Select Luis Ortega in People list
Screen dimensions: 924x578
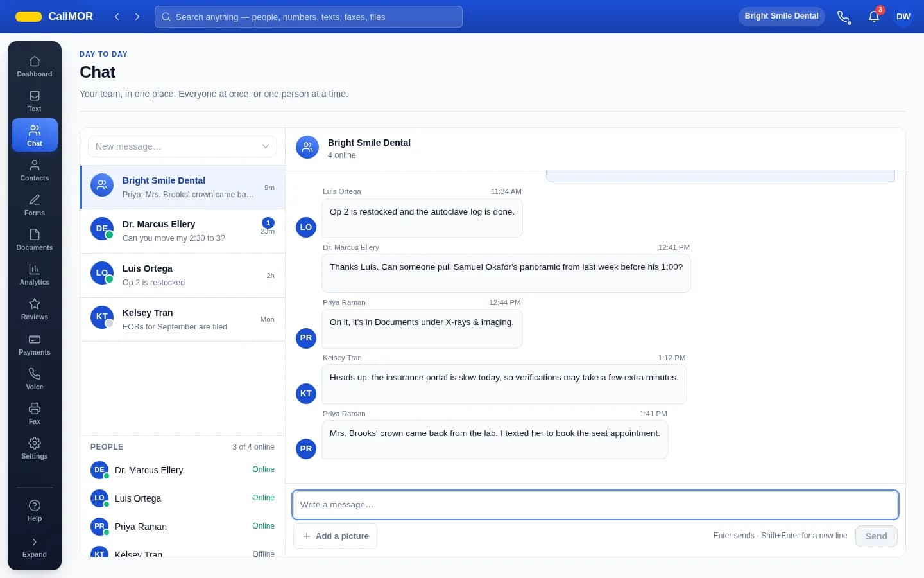(x=182, y=498)
